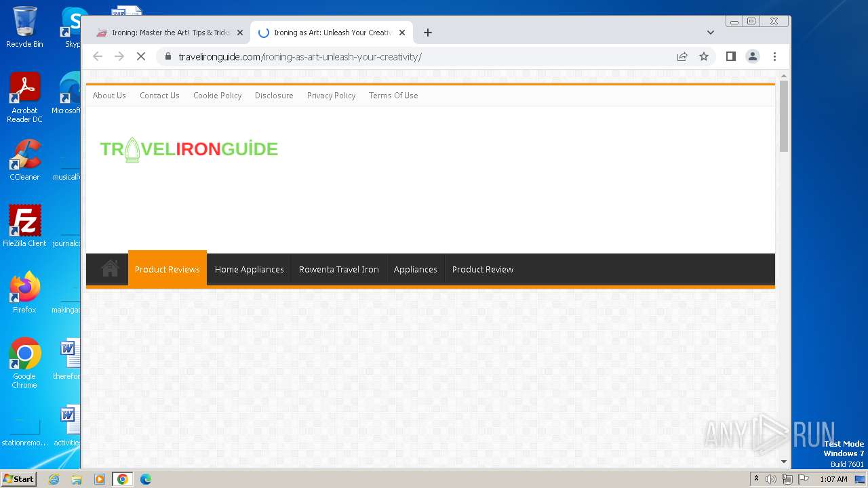Launch FileZilla Client from desktop

24,226
